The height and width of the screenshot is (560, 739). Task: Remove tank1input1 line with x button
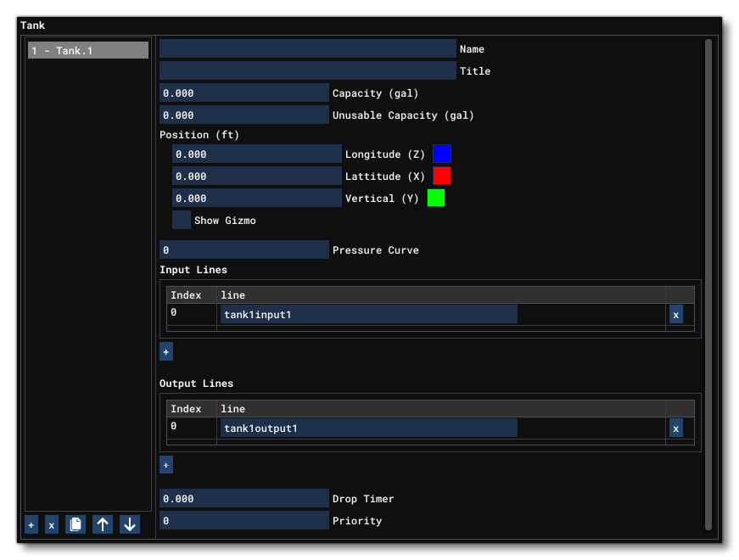(675, 315)
